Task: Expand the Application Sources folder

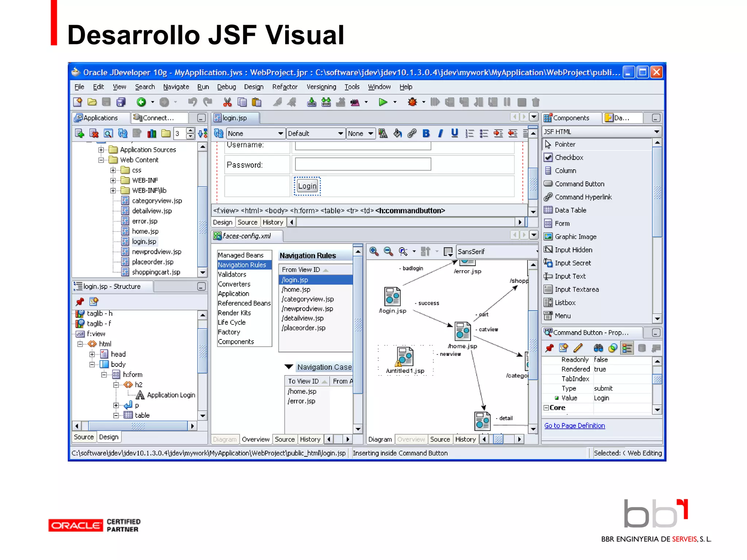Action: (101, 150)
